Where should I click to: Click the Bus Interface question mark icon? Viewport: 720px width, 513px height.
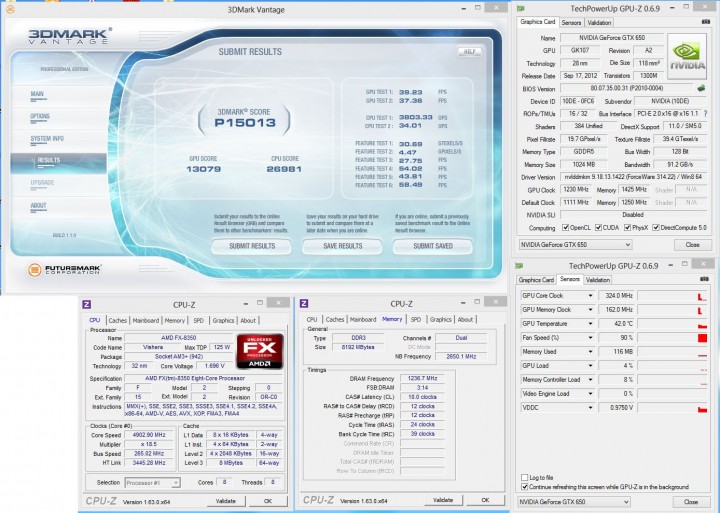pyautogui.click(x=705, y=113)
